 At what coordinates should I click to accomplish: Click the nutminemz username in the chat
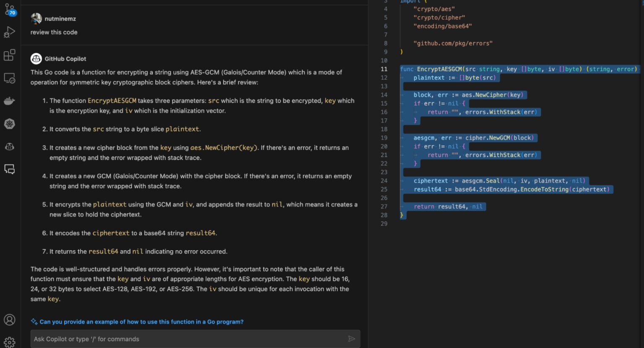point(60,19)
